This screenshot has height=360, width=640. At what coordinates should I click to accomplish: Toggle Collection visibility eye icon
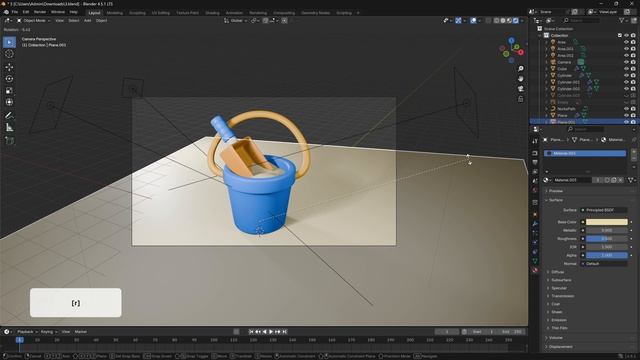(626, 36)
